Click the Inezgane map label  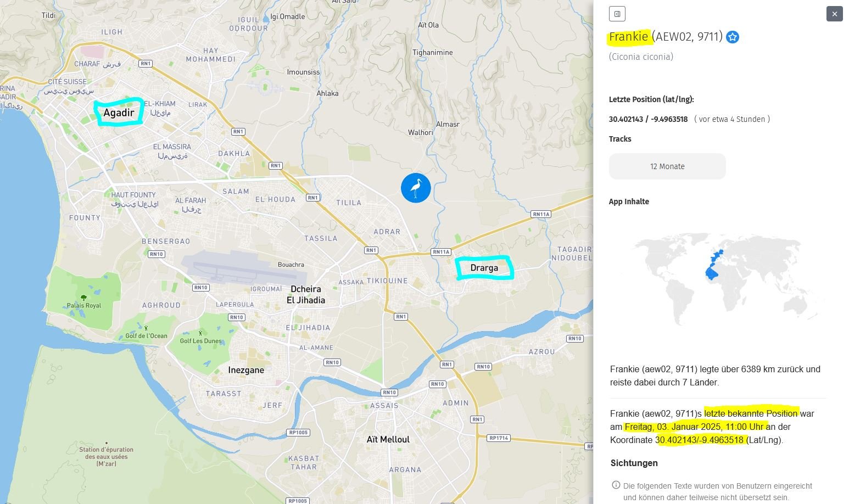[x=246, y=370]
